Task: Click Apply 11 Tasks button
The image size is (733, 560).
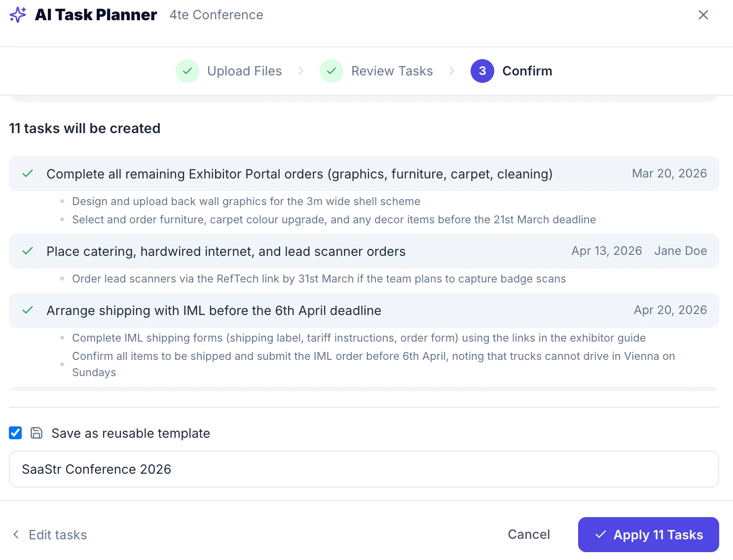Action: point(648,534)
